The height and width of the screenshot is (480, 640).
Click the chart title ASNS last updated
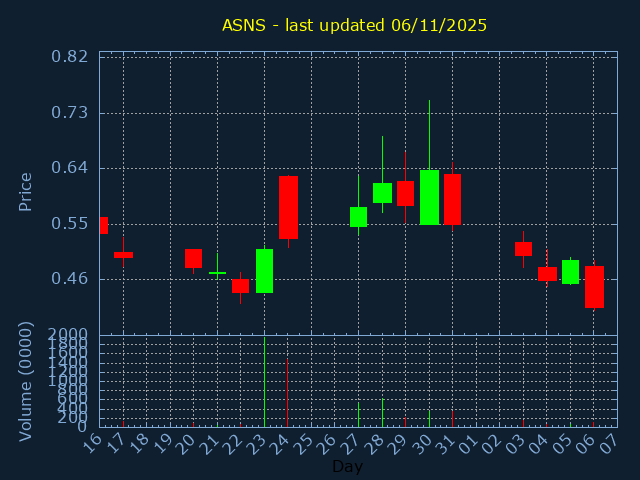tap(354, 25)
